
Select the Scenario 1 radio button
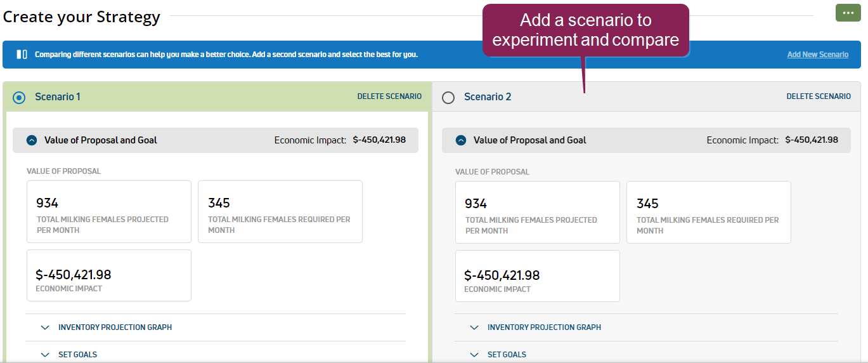[19, 97]
